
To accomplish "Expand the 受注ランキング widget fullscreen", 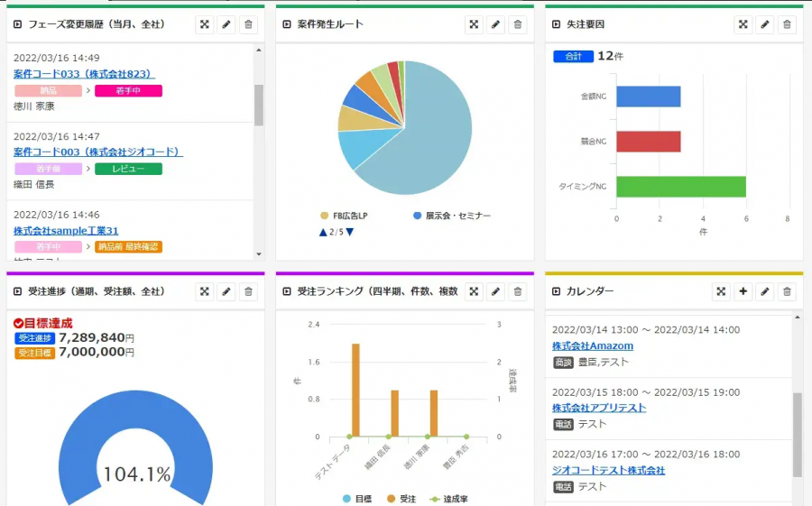I will (x=474, y=291).
